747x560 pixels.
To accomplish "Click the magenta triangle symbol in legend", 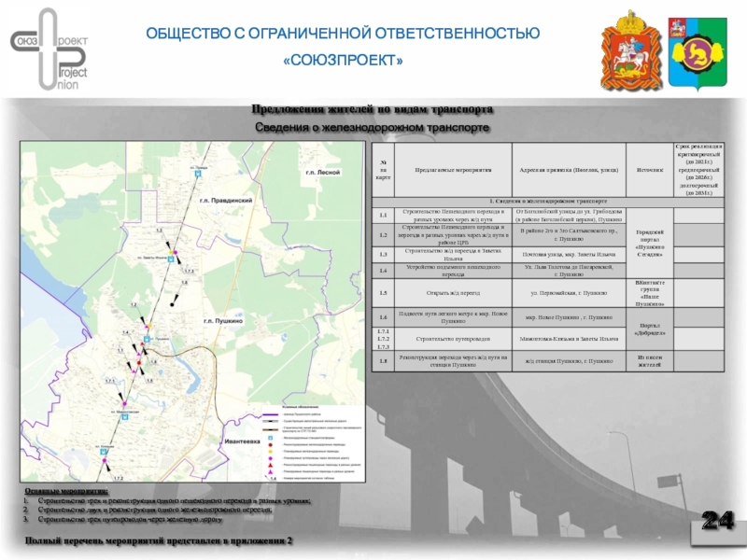I will 271,471.
